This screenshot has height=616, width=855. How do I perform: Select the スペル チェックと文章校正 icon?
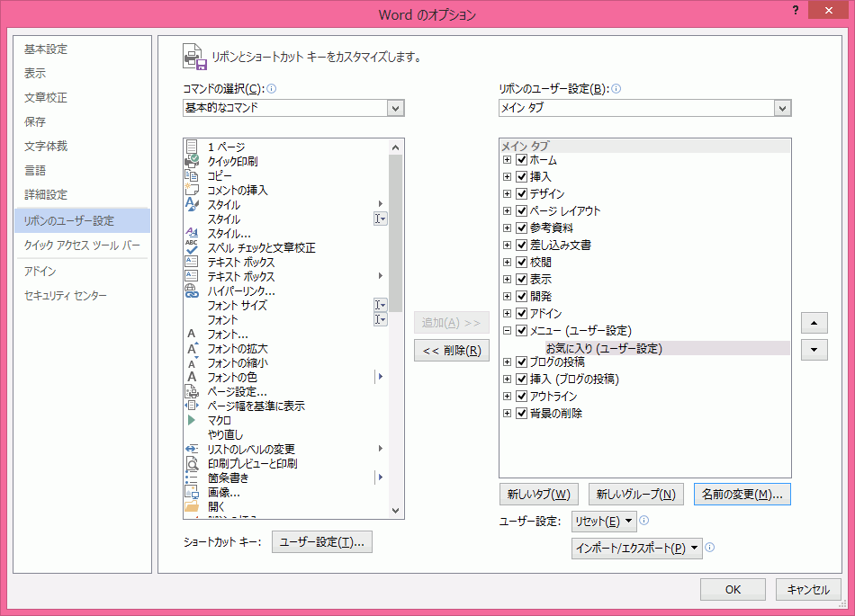pyautogui.click(x=192, y=247)
